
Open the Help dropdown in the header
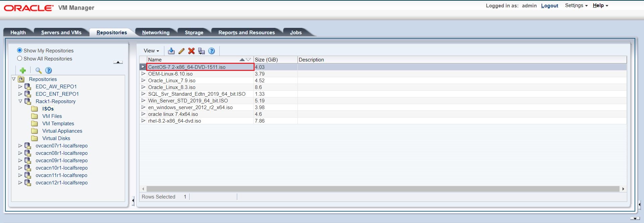point(600,5)
